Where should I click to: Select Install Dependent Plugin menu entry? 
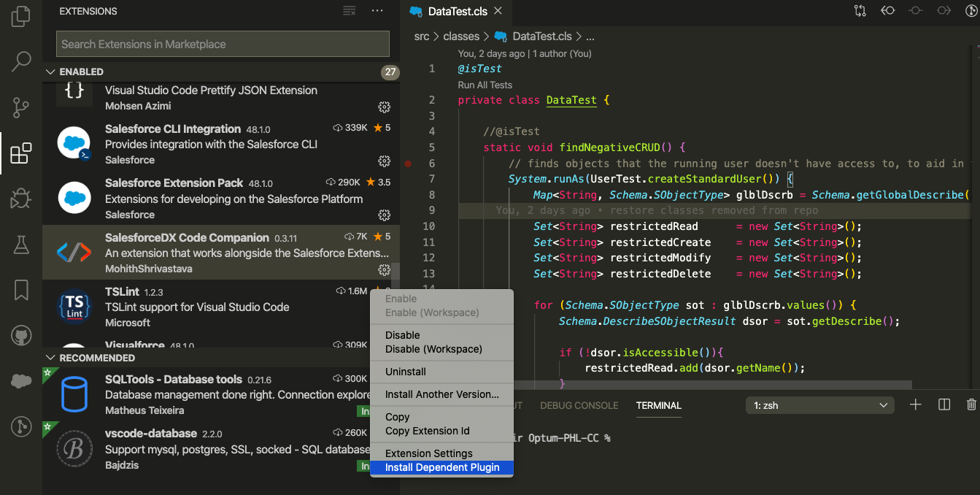pos(442,467)
